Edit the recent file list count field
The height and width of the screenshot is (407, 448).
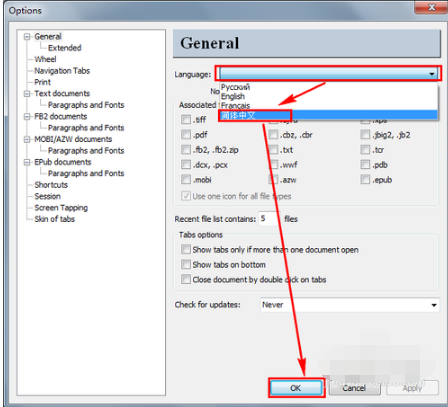point(269,219)
